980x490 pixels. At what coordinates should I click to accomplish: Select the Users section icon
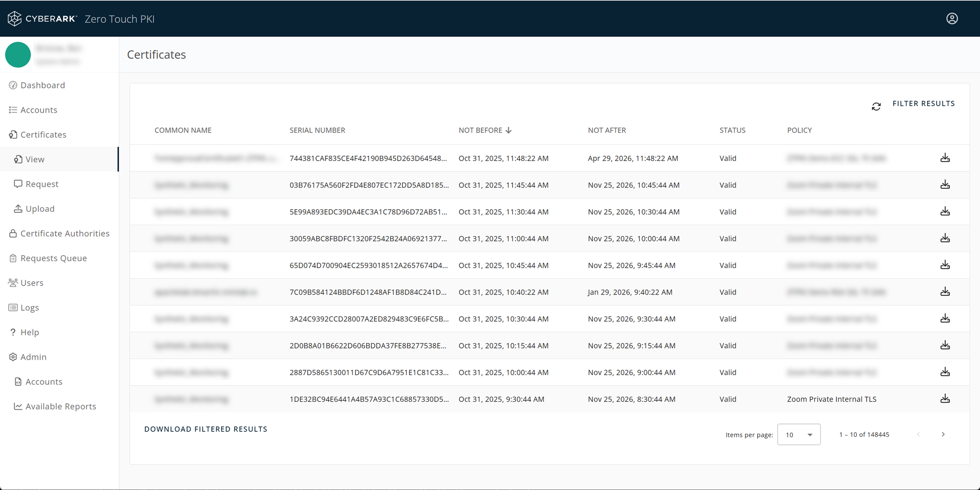(13, 283)
